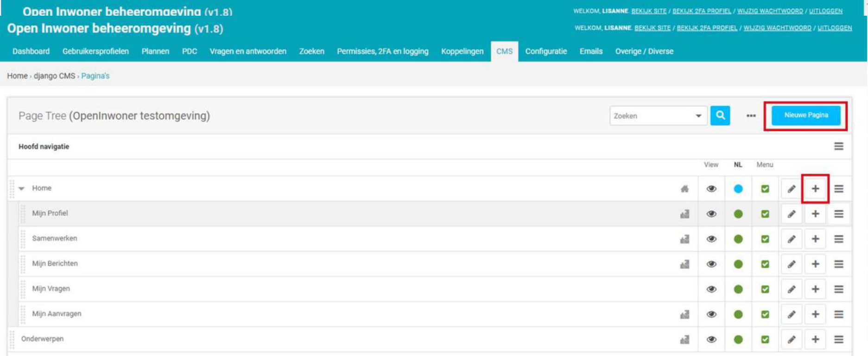The image size is (868, 356).
Task: Open the hamburger actions menu for Onderwerpen
Action: [x=838, y=339]
